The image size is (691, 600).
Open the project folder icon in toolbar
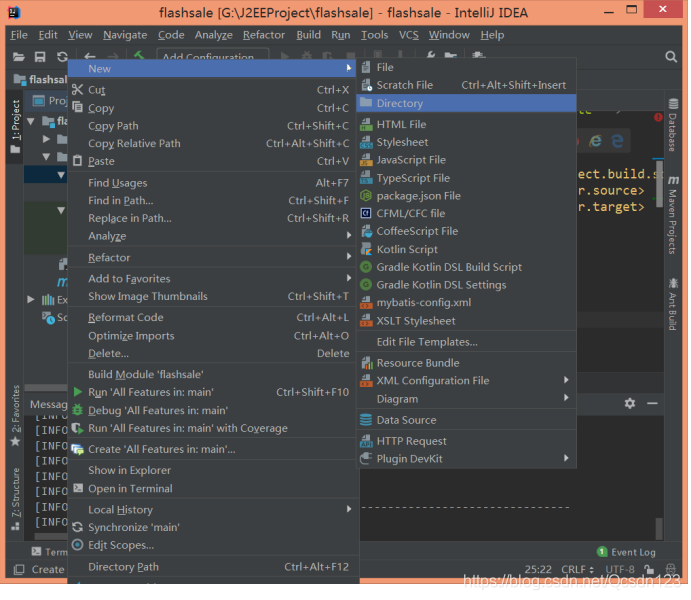pos(19,57)
